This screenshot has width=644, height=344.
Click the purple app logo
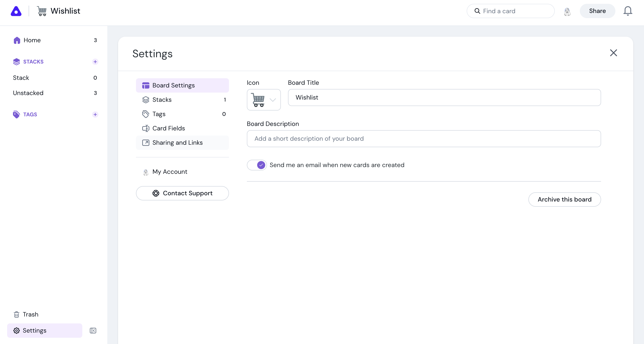coord(16,11)
